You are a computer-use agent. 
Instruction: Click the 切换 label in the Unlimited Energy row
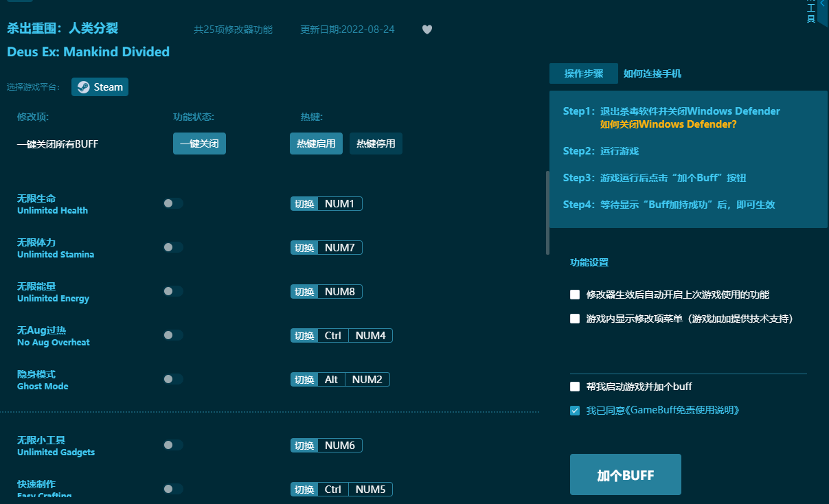pos(304,291)
